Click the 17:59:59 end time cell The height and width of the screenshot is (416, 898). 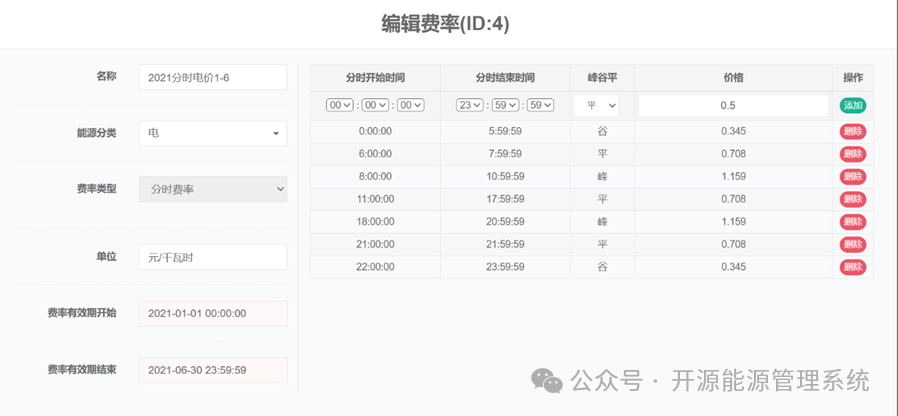point(505,199)
